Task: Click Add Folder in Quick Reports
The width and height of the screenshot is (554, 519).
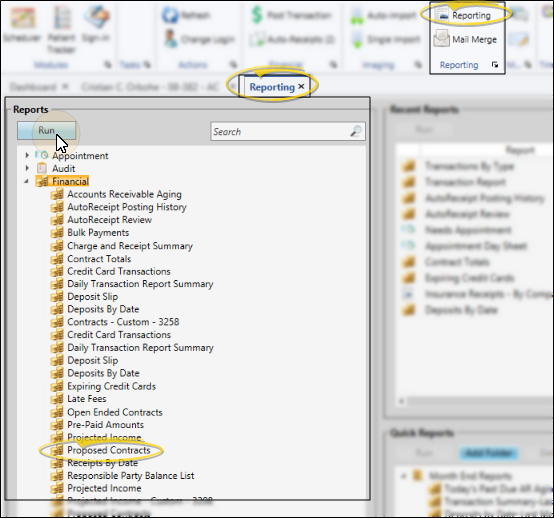Action: coord(489,453)
